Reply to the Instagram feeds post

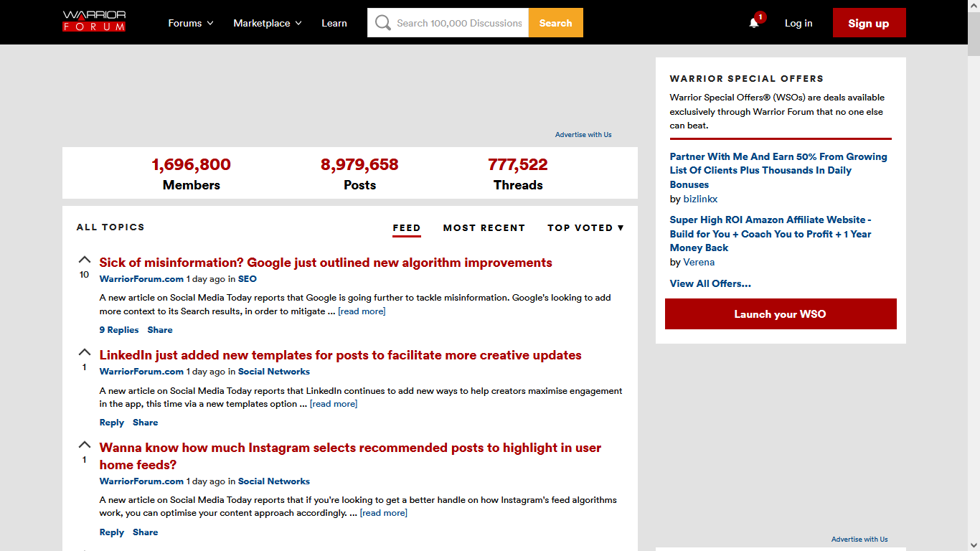coord(112,532)
